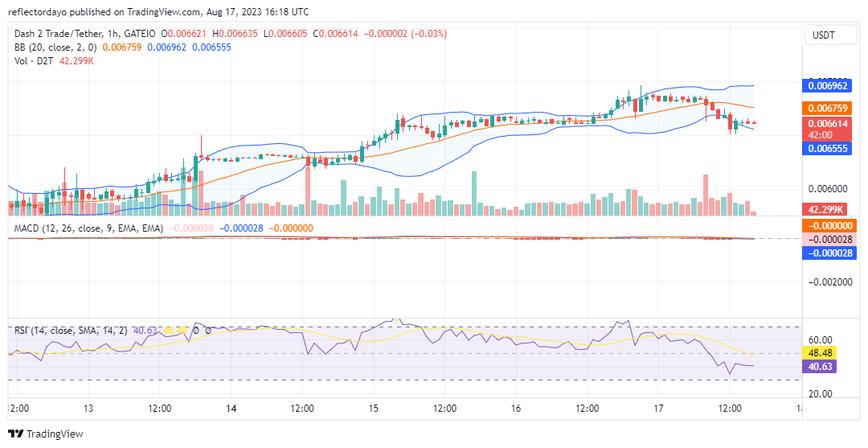
Task: Click the low price value L0.006605
Action: click(285, 34)
